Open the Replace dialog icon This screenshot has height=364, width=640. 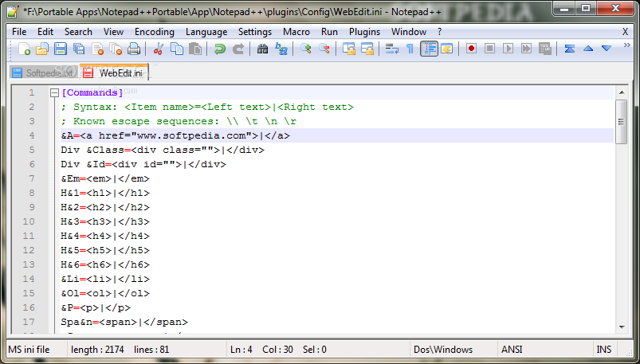pos(281,49)
